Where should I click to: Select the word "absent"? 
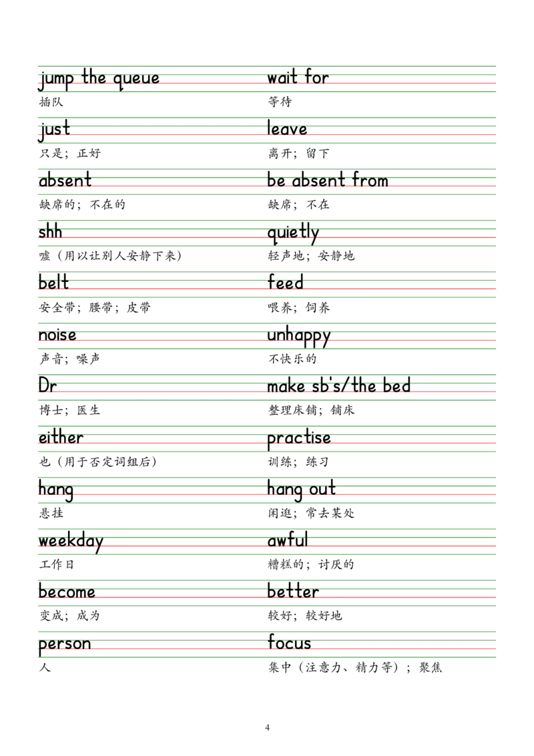pos(64,181)
